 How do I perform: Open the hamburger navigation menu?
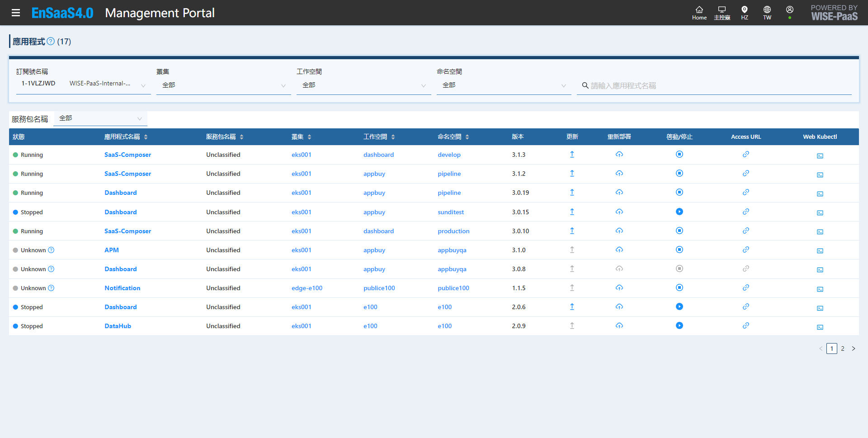pos(16,13)
